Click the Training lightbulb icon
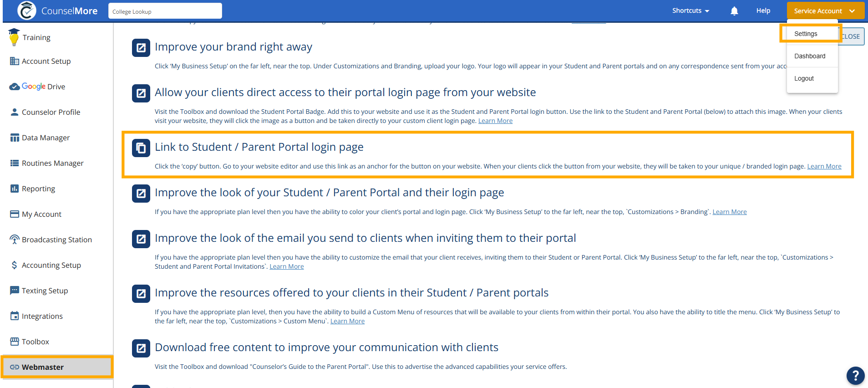 coord(14,37)
